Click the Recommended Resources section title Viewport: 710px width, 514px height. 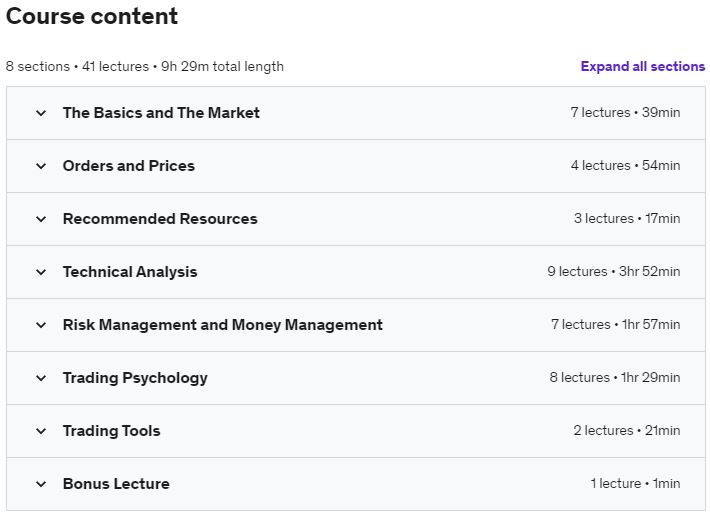[x=160, y=219]
